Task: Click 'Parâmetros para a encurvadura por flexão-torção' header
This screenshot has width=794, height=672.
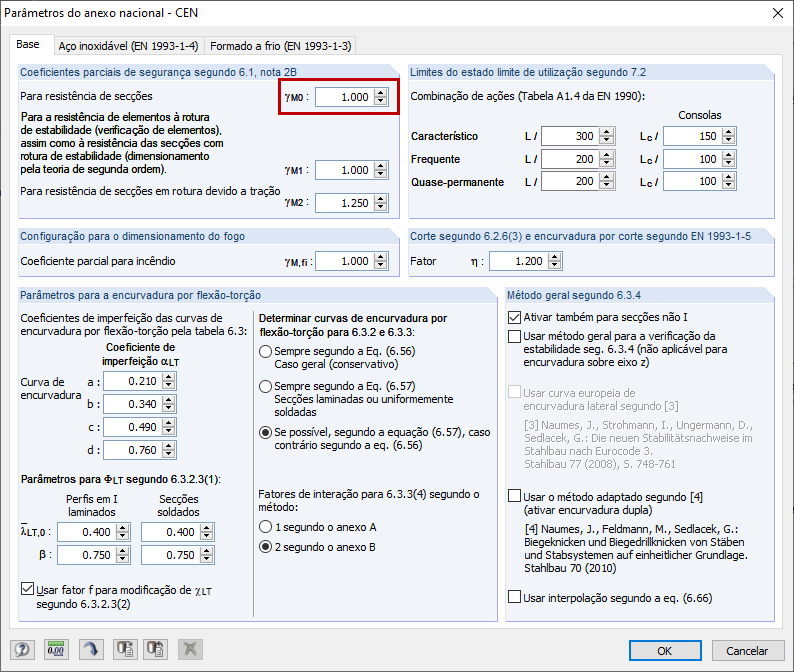Action: pyautogui.click(x=140, y=295)
